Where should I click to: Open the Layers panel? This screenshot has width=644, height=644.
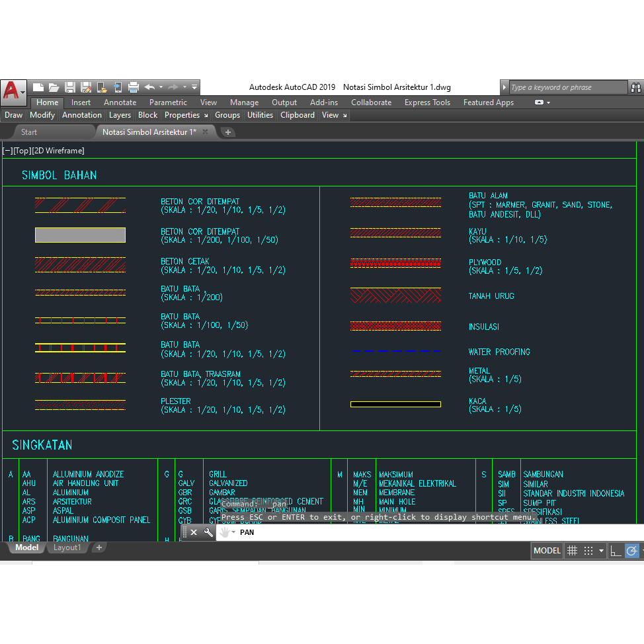click(x=120, y=115)
